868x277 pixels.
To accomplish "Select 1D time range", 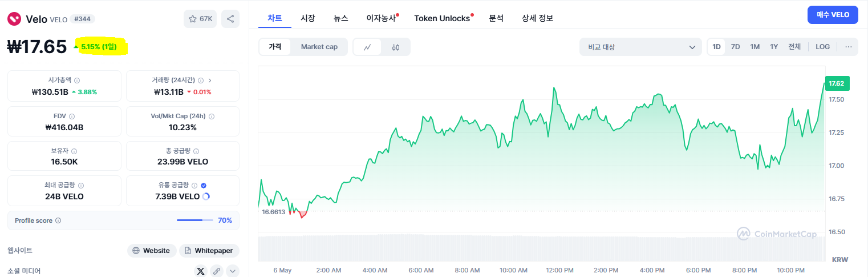I will click(716, 47).
